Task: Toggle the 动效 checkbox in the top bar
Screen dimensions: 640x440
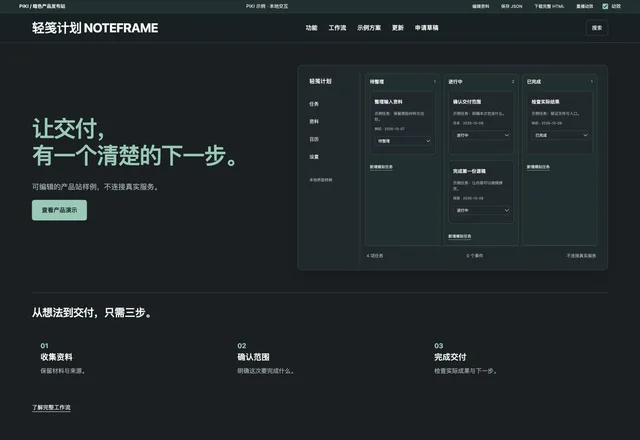Action: click(605, 6)
